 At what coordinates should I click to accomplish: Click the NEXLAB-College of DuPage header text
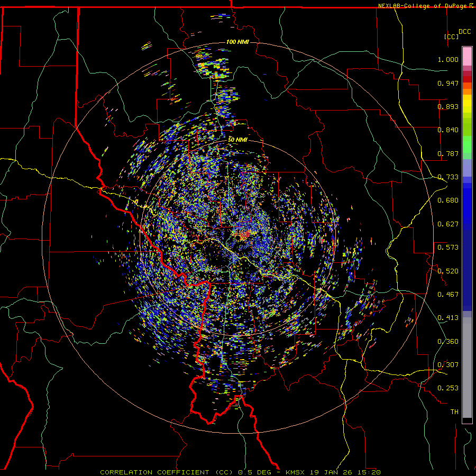[422, 6]
